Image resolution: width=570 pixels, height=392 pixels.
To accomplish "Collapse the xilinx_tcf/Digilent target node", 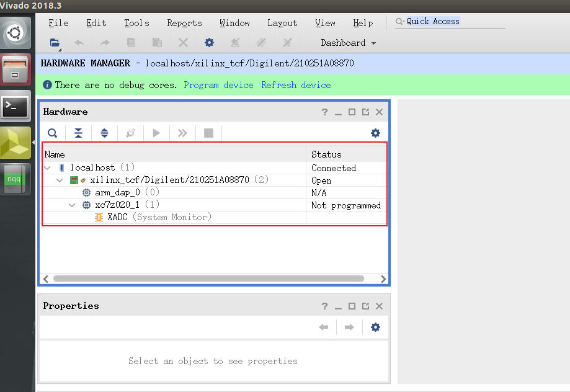I will [60, 180].
